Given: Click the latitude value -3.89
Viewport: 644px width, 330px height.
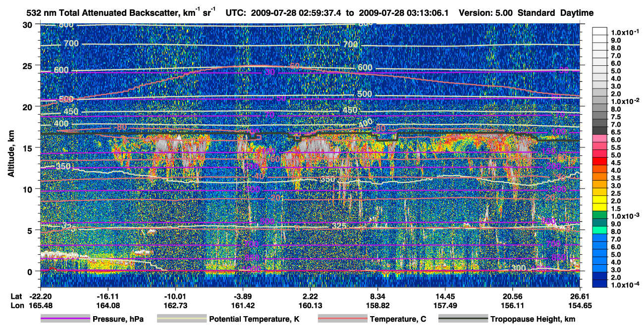Looking at the screenshot, I should click(x=243, y=295).
